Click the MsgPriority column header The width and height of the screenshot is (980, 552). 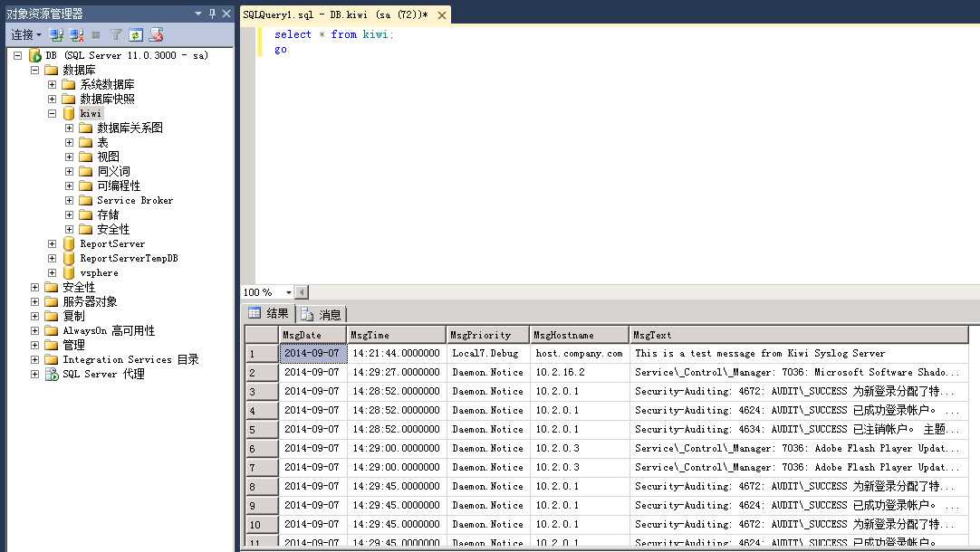point(488,335)
